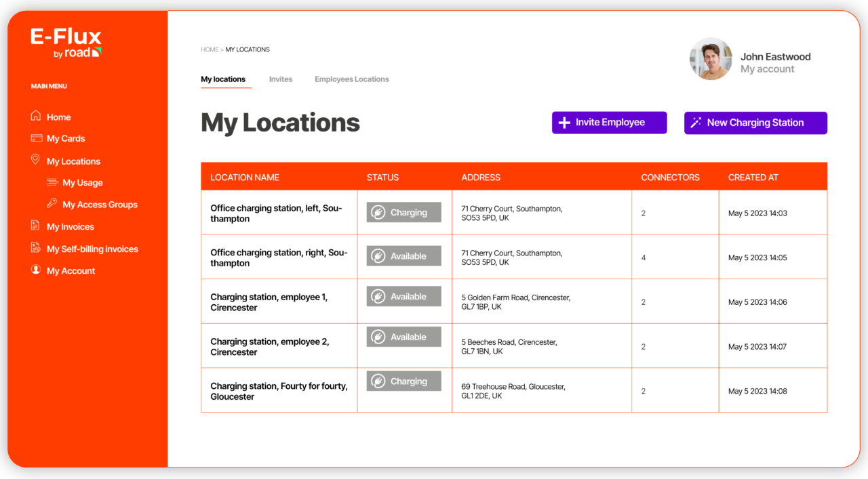Click the Home house icon in sidebar
The height and width of the screenshot is (479, 868).
coord(36,117)
